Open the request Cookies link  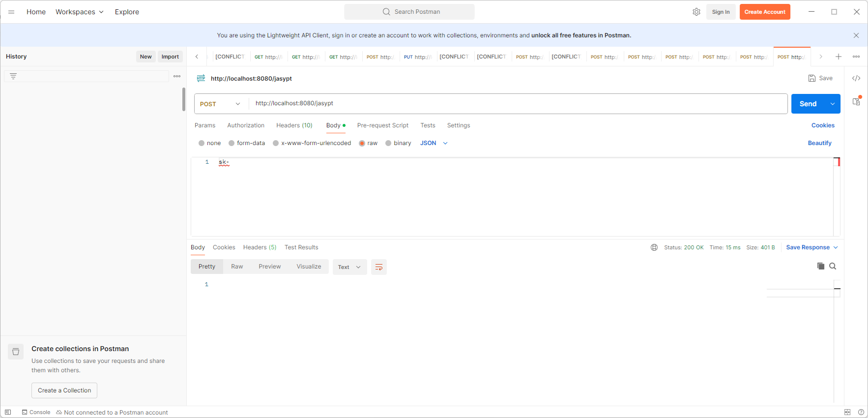point(823,125)
